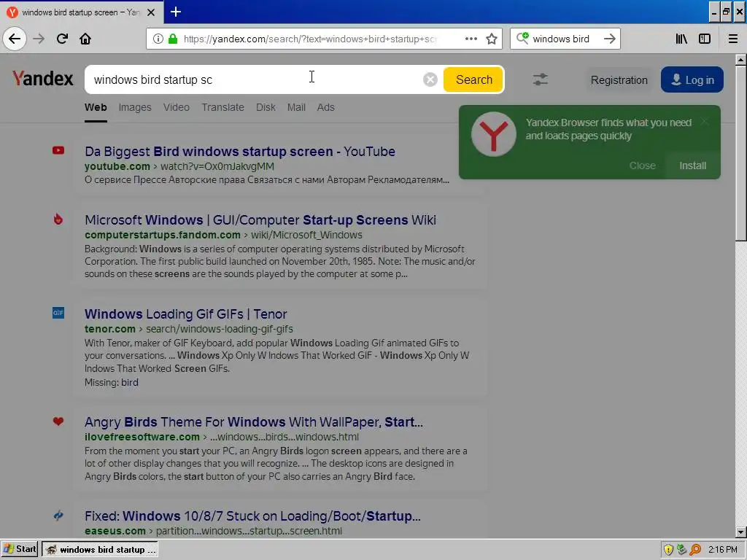
Task: Open Fixed Windows Stuck on Loading result
Action: tap(252, 516)
